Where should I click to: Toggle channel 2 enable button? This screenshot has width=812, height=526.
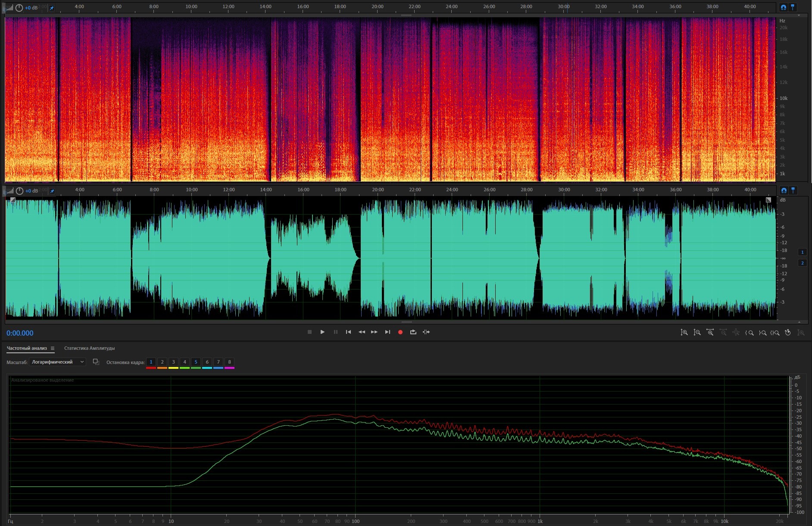click(802, 263)
